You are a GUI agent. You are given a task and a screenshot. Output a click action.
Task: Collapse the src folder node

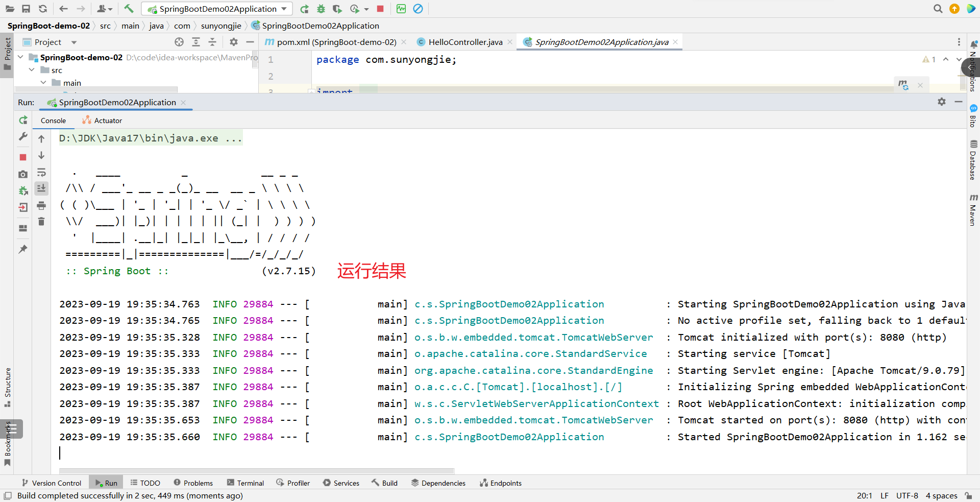point(32,69)
